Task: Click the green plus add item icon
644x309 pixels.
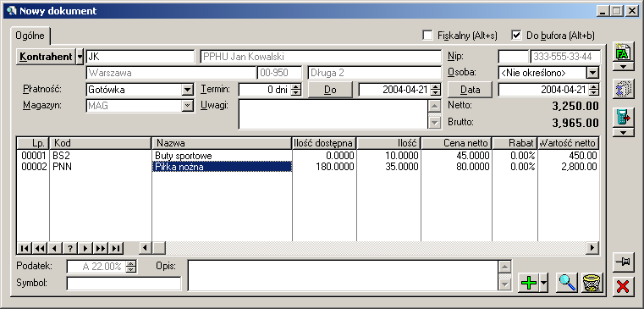Action: pos(529,283)
